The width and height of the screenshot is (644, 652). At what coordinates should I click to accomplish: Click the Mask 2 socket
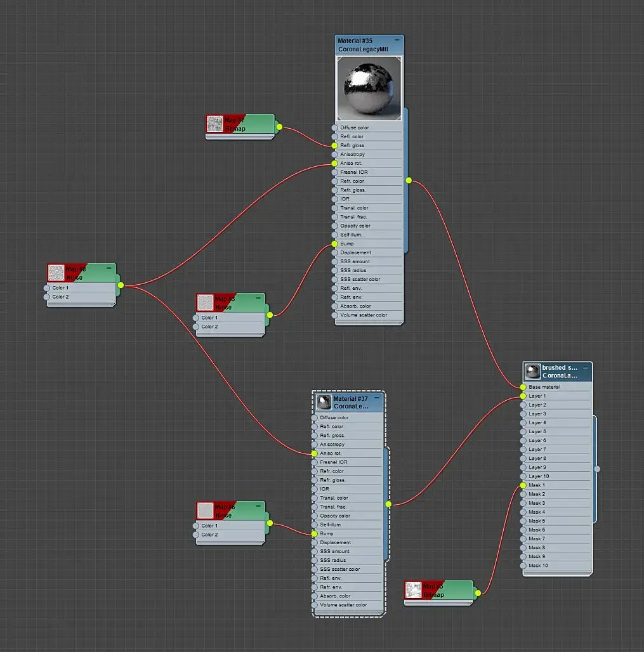tap(523, 495)
